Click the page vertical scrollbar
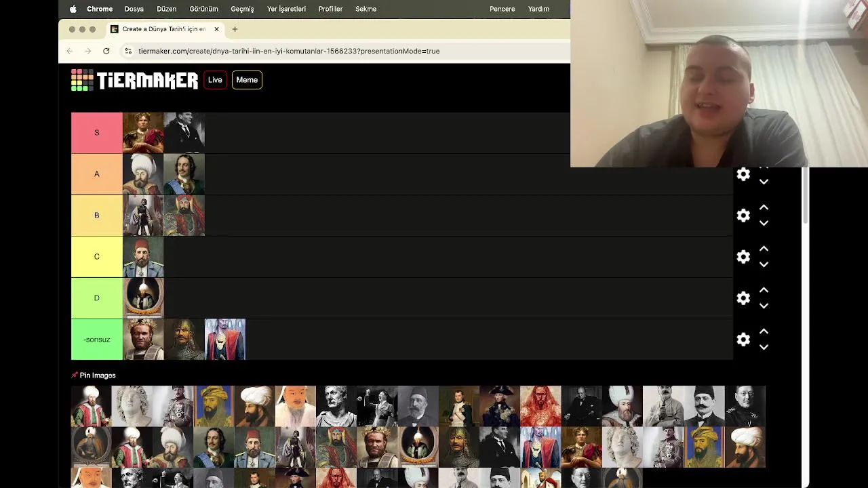 tap(805, 197)
